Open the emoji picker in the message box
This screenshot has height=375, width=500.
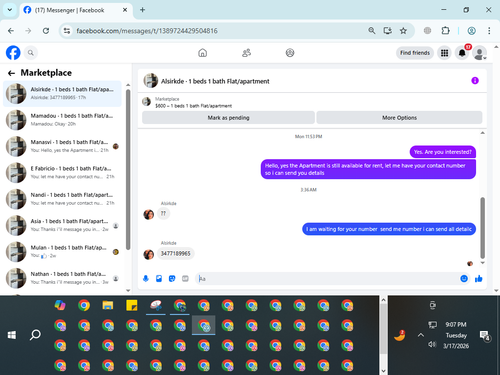coord(464,279)
